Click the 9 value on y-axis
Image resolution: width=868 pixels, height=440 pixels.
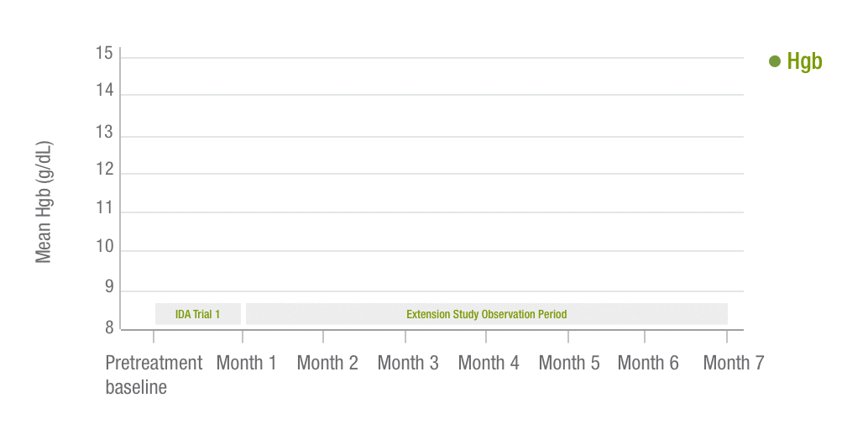109,287
